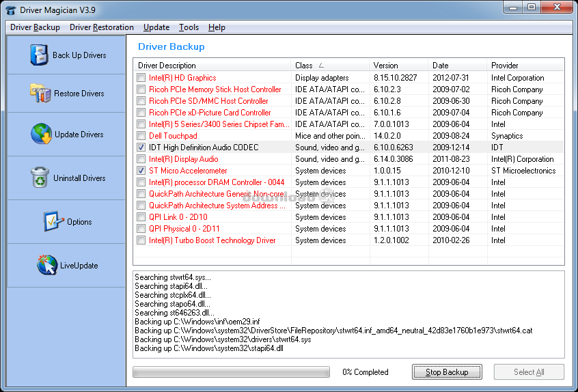The width and height of the screenshot is (578, 392).
Task: Click version 1.2.0.1002 cell
Action: tap(391, 240)
